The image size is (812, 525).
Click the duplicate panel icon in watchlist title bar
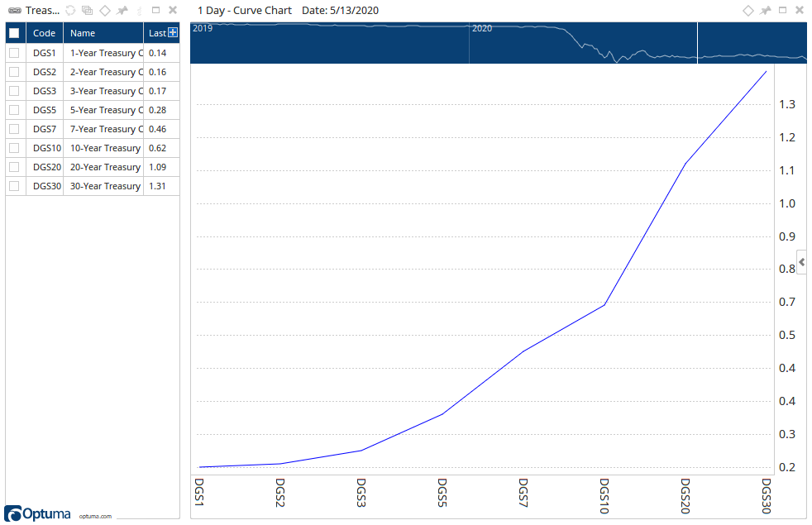point(87,10)
